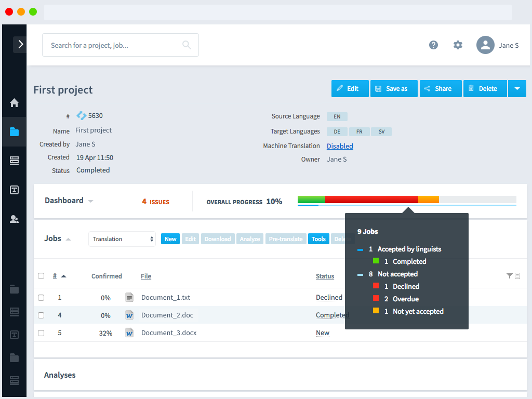
Task: Open the Projects folder sidebar icon
Action: tap(15, 132)
